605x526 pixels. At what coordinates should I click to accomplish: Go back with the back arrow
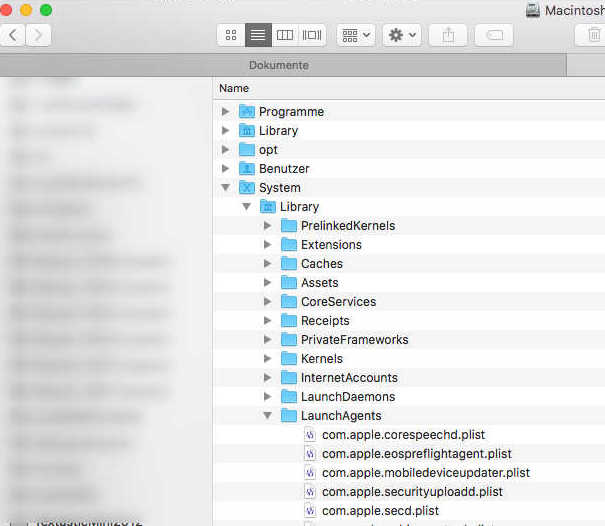[x=13, y=35]
